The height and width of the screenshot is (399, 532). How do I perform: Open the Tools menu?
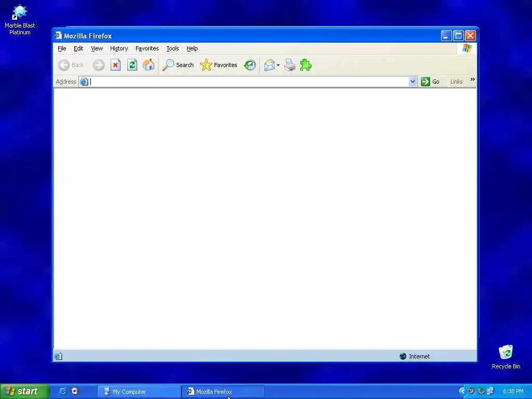pyautogui.click(x=172, y=48)
